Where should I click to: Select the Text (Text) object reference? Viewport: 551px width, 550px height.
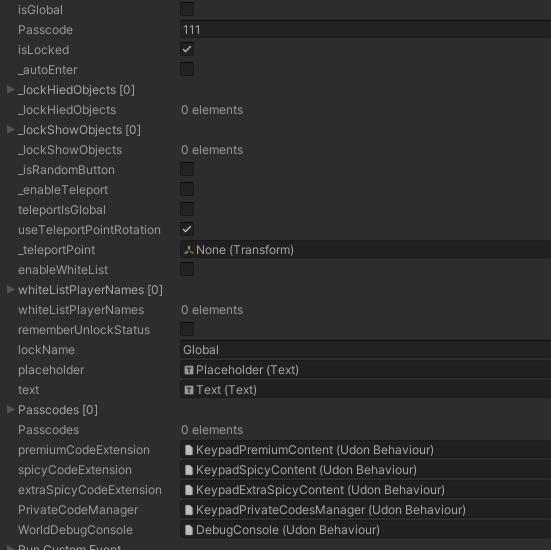[365, 390]
